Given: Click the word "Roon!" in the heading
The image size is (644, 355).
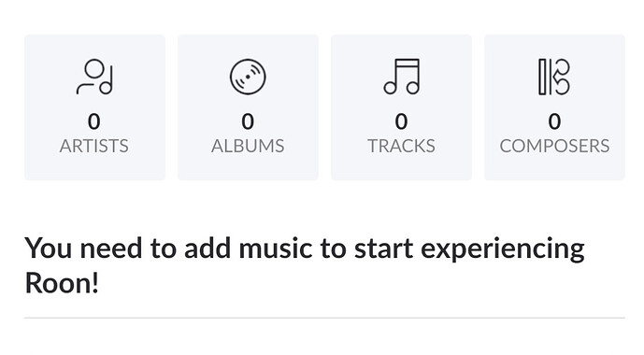Looking at the screenshot, I should point(62,283).
